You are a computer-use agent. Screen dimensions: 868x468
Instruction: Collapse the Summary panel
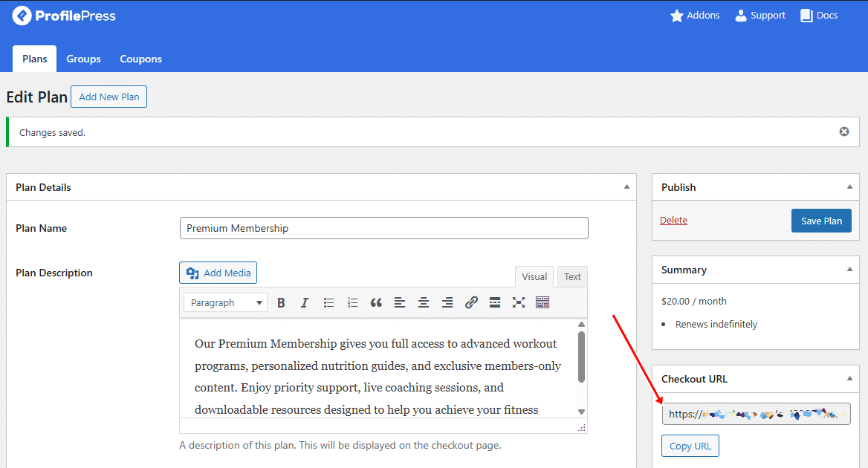click(849, 270)
